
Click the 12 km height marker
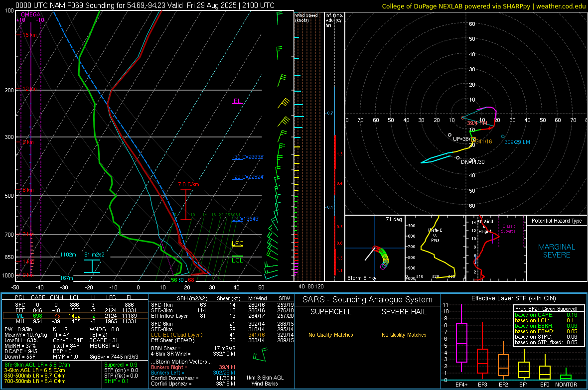(29, 89)
